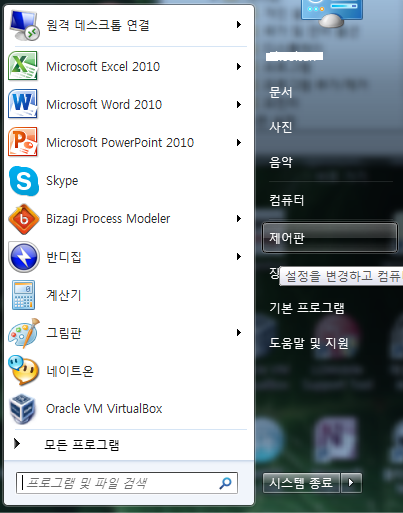The image size is (403, 513).
Task: Click the 시스템 종료 shutdown button
Action: click(x=301, y=482)
